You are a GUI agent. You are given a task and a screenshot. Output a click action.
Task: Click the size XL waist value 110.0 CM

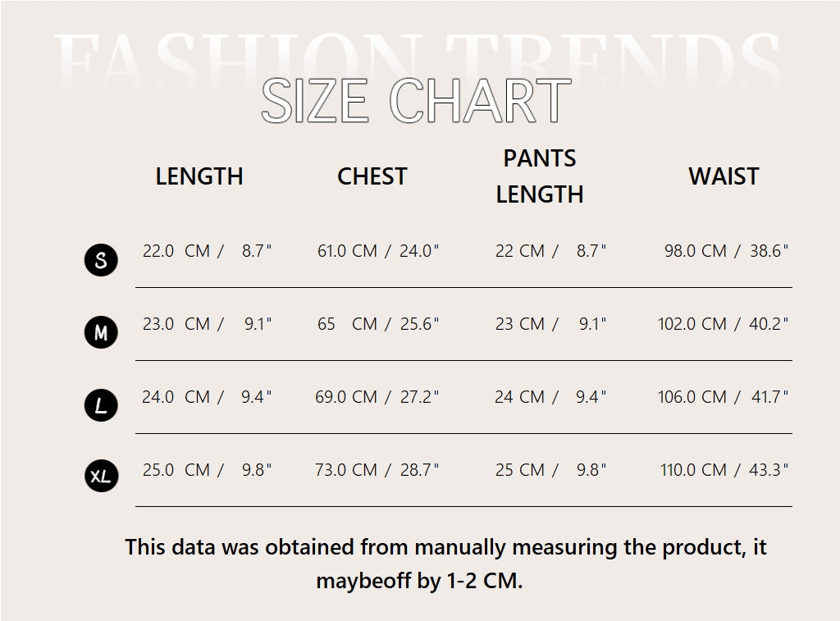click(694, 470)
